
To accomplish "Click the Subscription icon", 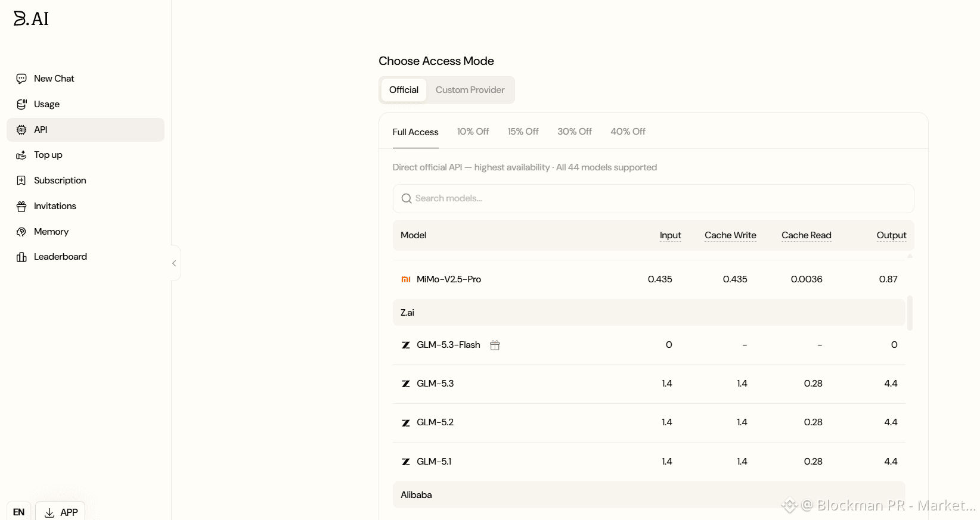I will click(21, 180).
